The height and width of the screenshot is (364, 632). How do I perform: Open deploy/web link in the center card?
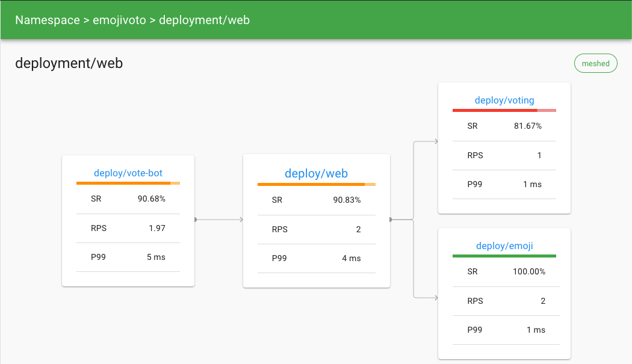click(316, 173)
